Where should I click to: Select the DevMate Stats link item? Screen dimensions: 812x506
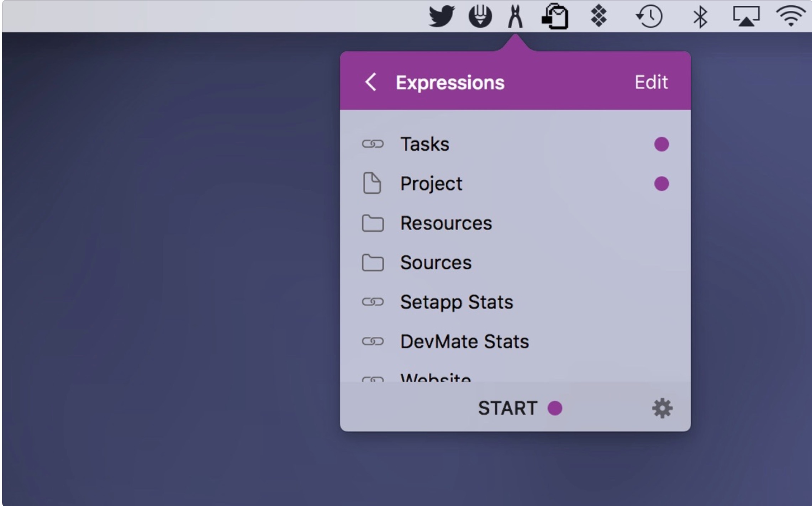(x=464, y=342)
